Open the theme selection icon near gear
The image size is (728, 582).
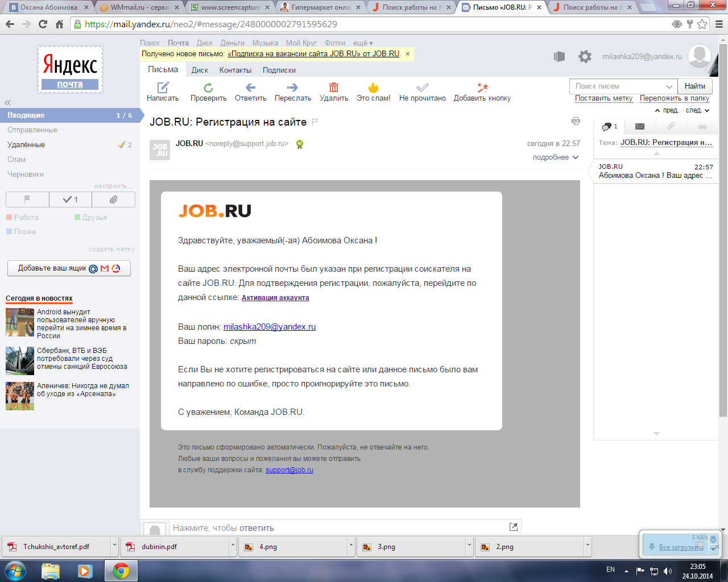click(560, 56)
